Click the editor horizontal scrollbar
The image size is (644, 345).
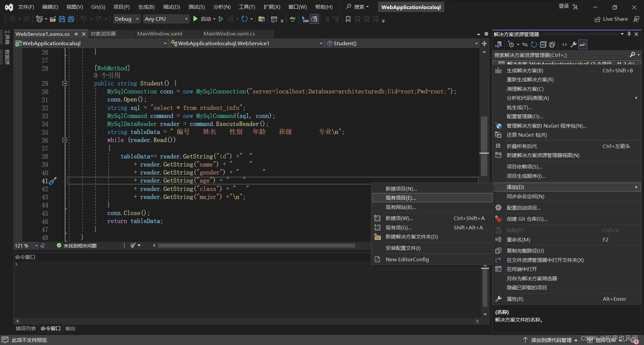pos(256,246)
